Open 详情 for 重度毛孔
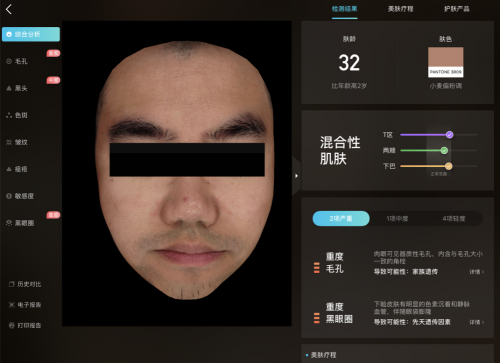 (477, 272)
